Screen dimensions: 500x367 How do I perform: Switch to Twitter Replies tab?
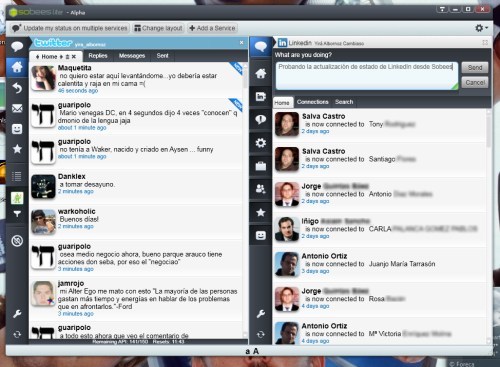98,56
